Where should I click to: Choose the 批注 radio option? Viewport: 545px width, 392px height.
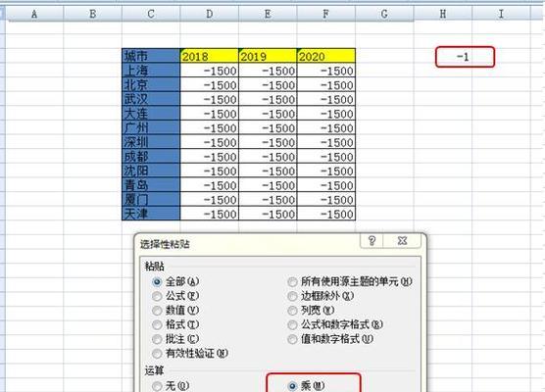157,339
